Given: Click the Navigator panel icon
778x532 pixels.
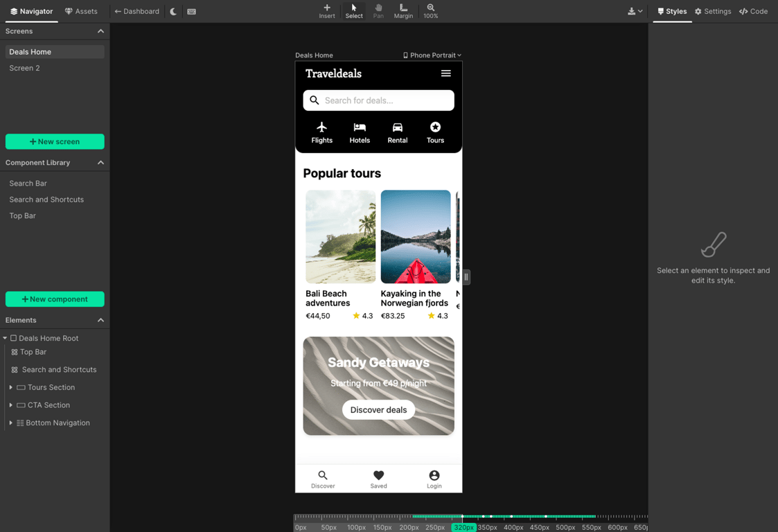Looking at the screenshot, I should (x=31, y=11).
